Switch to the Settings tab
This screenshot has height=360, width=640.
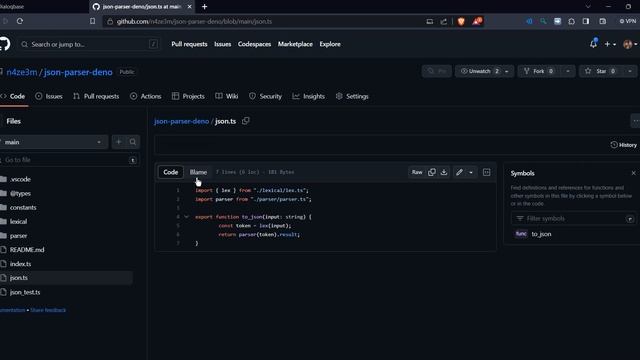tap(352, 96)
